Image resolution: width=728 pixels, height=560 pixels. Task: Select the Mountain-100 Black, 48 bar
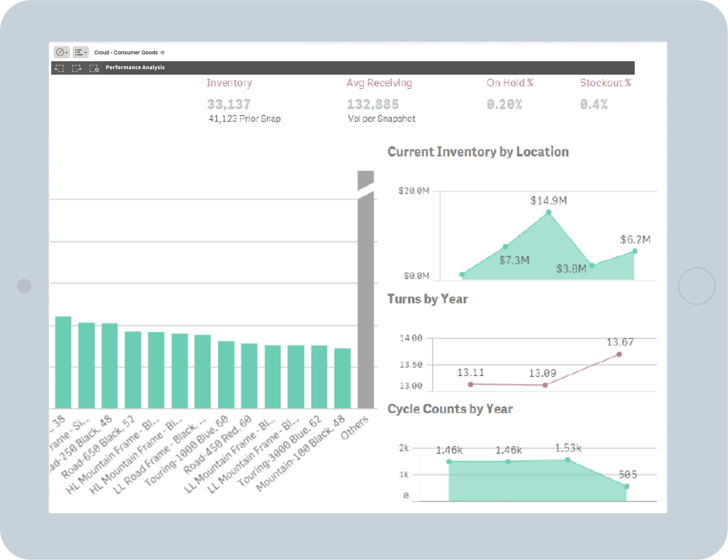(x=342, y=378)
